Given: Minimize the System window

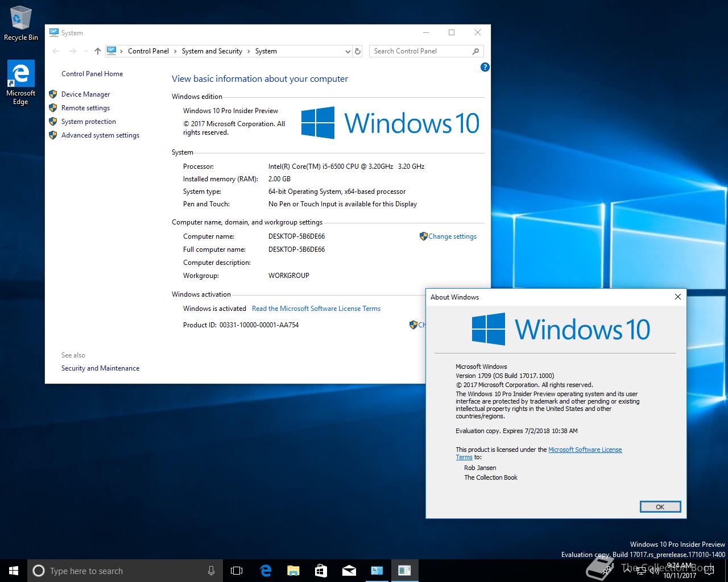Looking at the screenshot, I should coord(425,32).
